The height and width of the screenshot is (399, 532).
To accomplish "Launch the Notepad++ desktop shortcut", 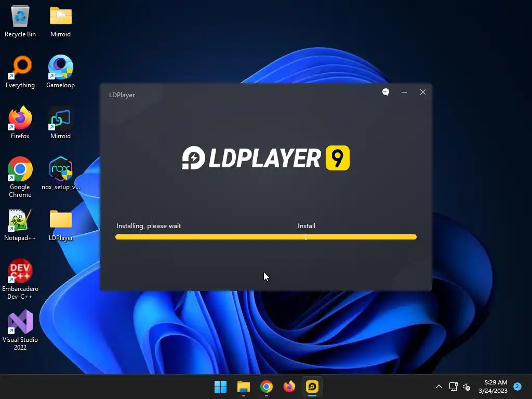I will [x=20, y=225].
